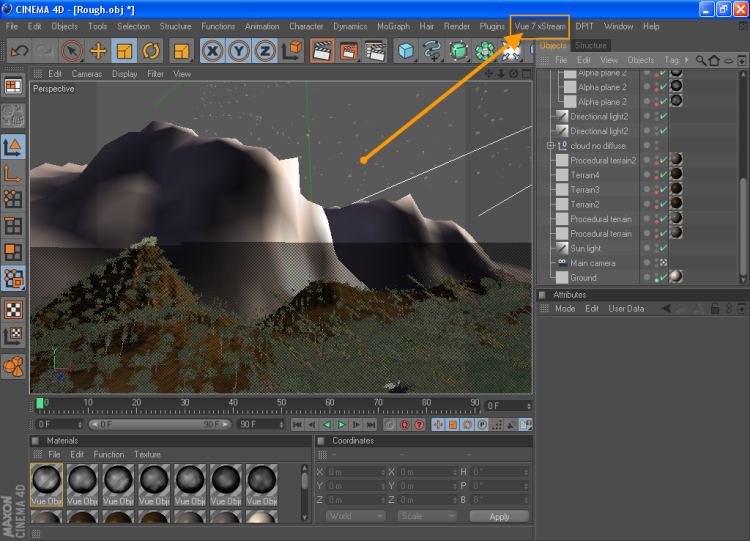Toggle parameter (P) keyframe recording
The width and height of the screenshot is (750, 541).
tap(482, 425)
